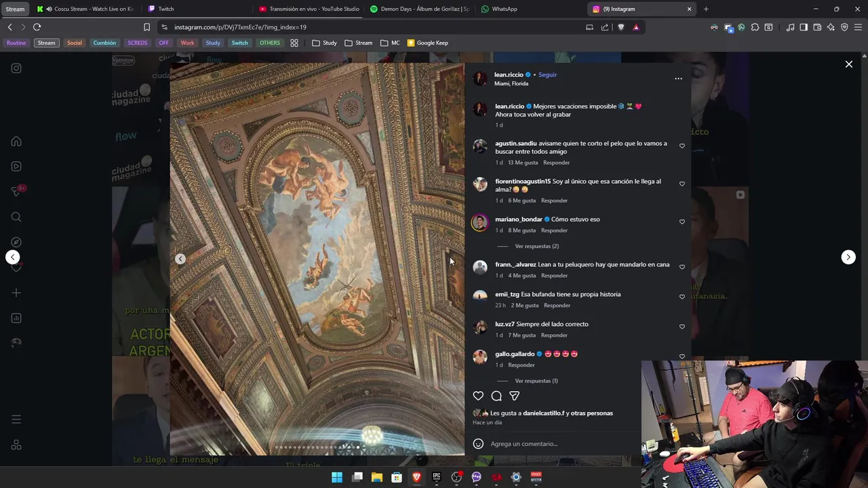
Task: Reload the Instagram page
Action: [37, 27]
